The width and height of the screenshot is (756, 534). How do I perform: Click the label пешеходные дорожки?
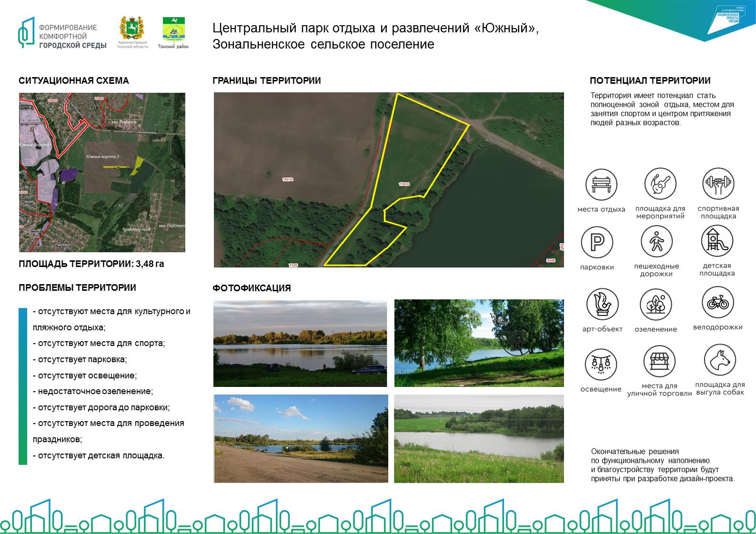tap(656, 270)
